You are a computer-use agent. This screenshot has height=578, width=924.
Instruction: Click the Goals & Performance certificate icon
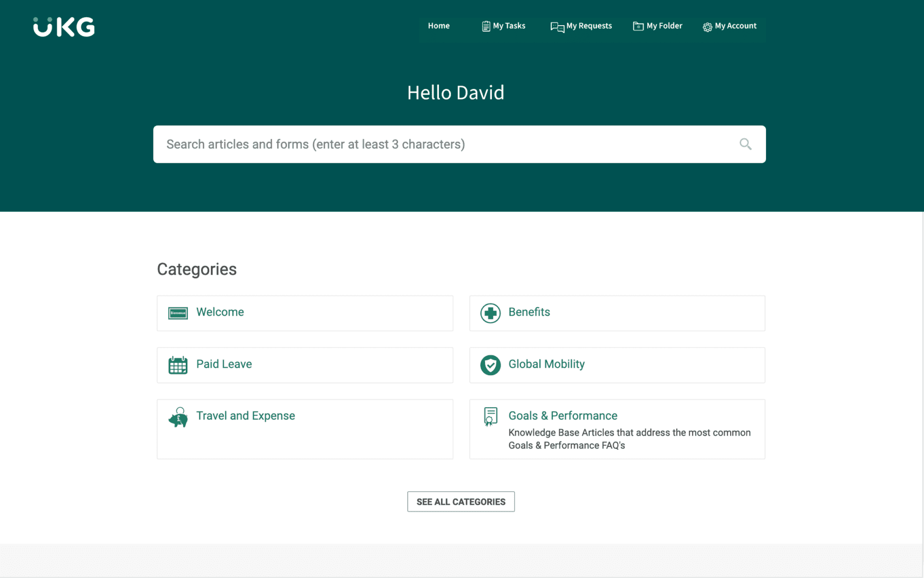tap(490, 416)
